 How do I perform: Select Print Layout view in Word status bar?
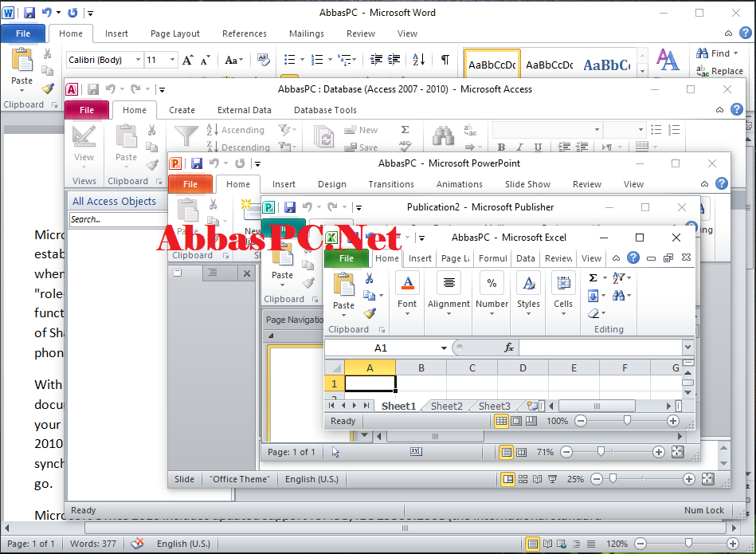click(532, 544)
